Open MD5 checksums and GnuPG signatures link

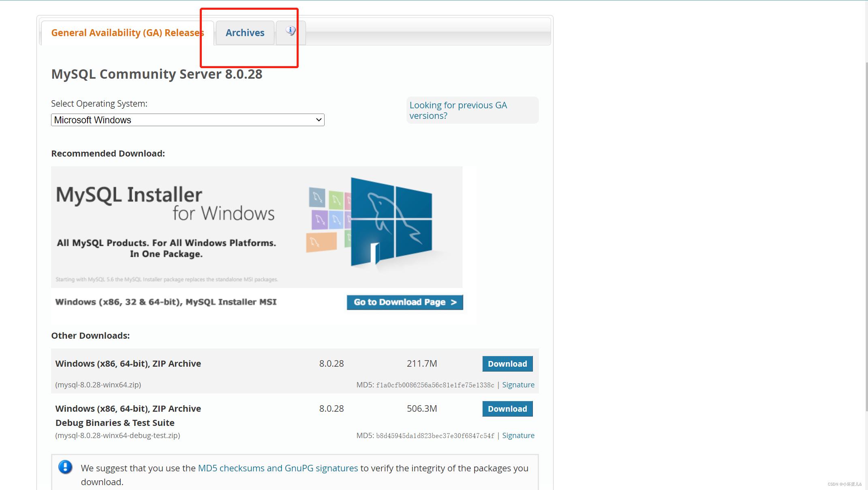278,468
